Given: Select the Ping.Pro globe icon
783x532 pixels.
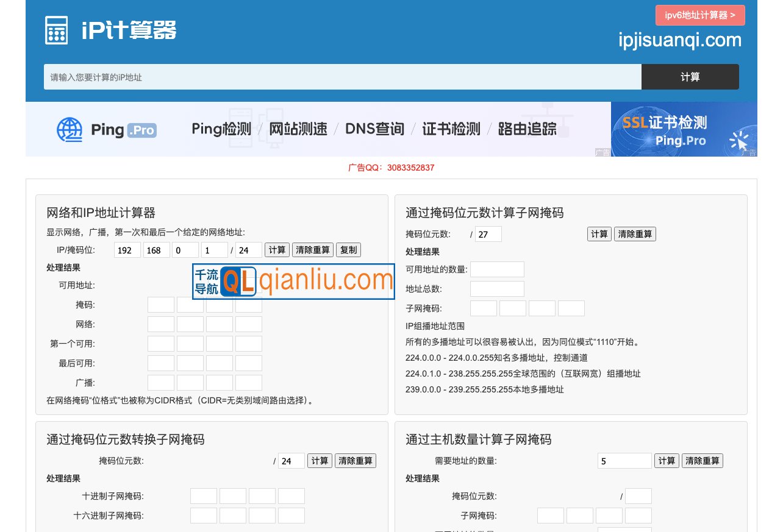Looking at the screenshot, I should [69, 129].
